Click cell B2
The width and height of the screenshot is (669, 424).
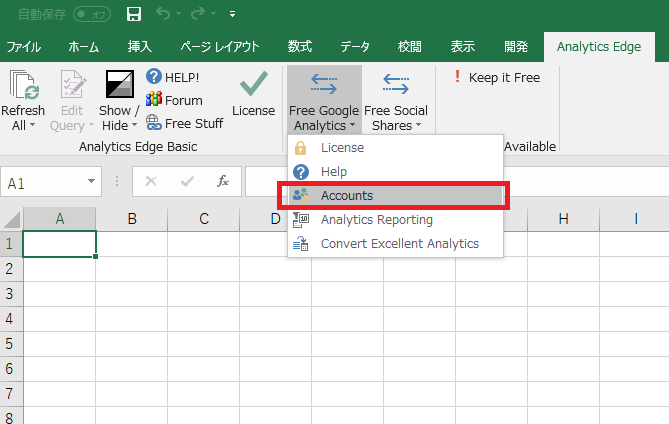coord(132,269)
